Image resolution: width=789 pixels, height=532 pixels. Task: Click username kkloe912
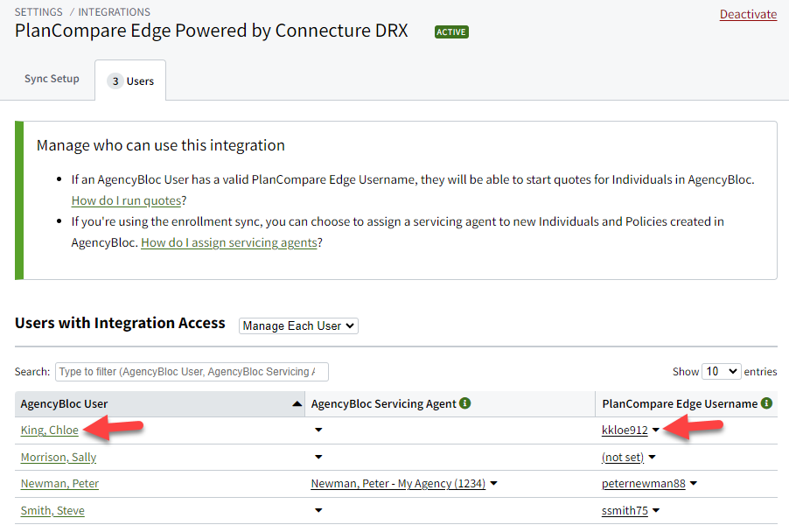[625, 430]
